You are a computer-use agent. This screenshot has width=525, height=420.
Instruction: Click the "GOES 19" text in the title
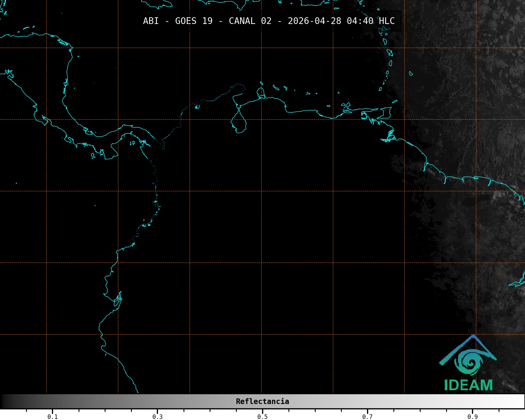tap(194, 21)
